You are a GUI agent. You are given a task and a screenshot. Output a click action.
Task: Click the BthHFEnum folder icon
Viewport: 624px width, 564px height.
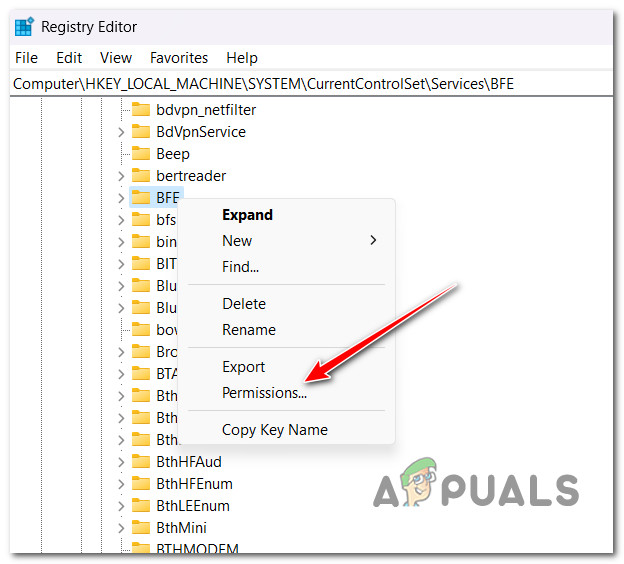coord(140,484)
